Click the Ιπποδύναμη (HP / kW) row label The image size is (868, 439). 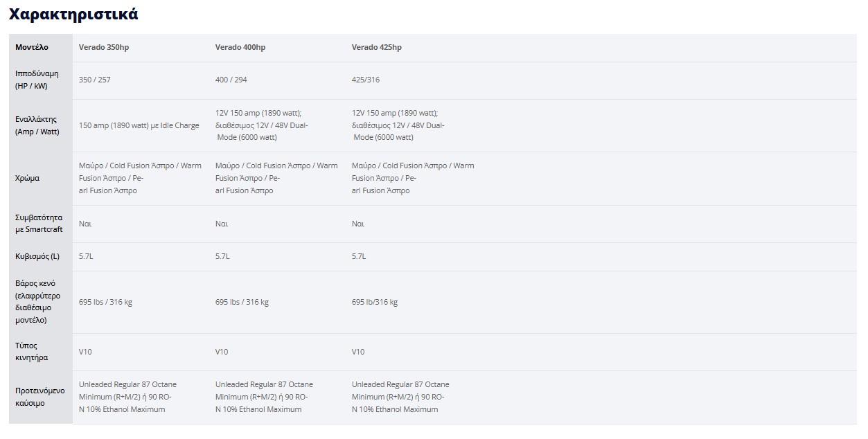(37, 80)
